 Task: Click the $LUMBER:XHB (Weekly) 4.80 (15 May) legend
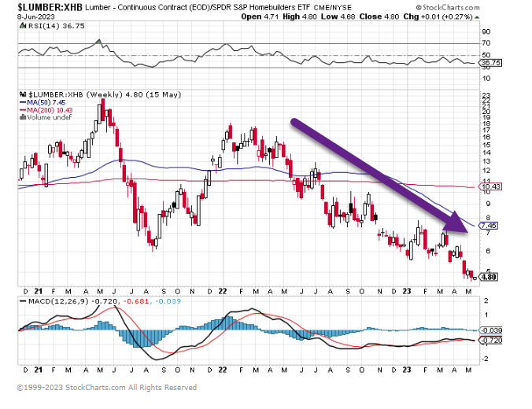105,94
